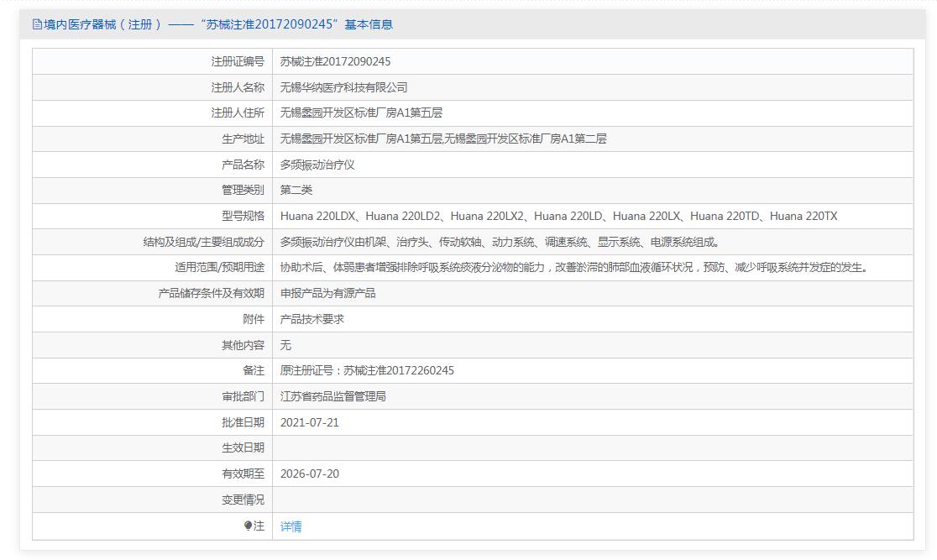Click the 注册人住所 address value

click(361, 113)
